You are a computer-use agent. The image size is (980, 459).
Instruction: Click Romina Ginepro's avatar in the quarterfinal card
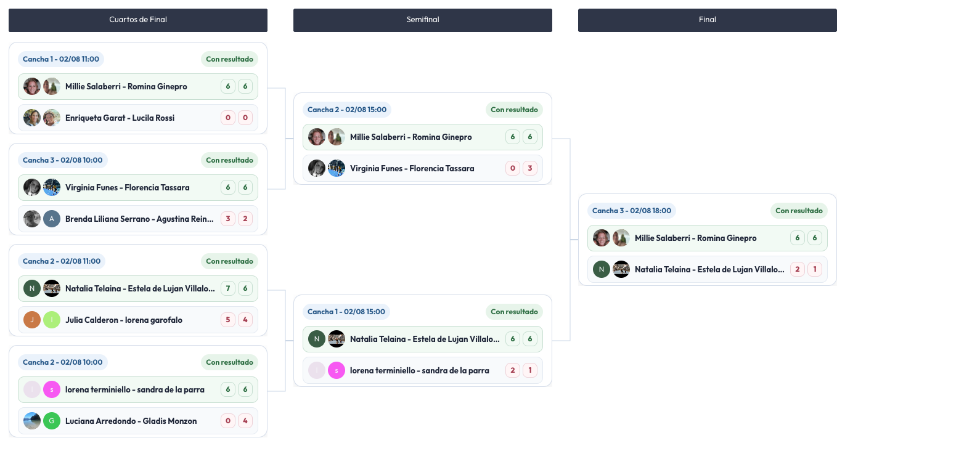pyautogui.click(x=52, y=86)
